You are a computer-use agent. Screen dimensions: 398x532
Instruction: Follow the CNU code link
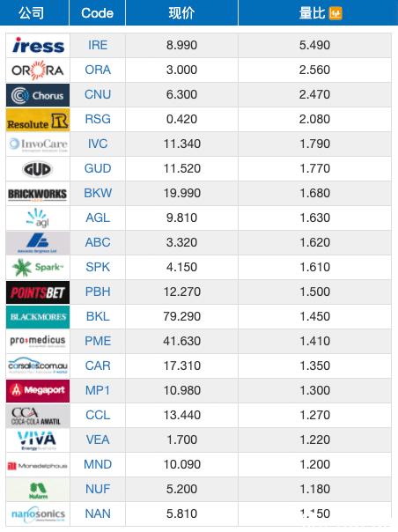coord(98,94)
